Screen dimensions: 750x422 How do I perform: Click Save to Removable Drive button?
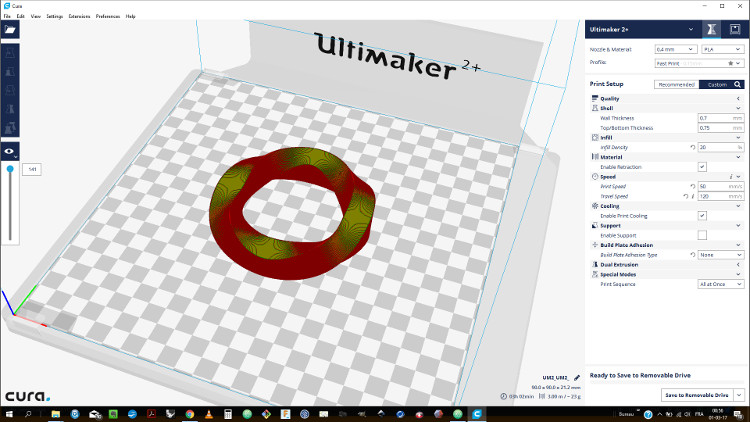click(697, 395)
